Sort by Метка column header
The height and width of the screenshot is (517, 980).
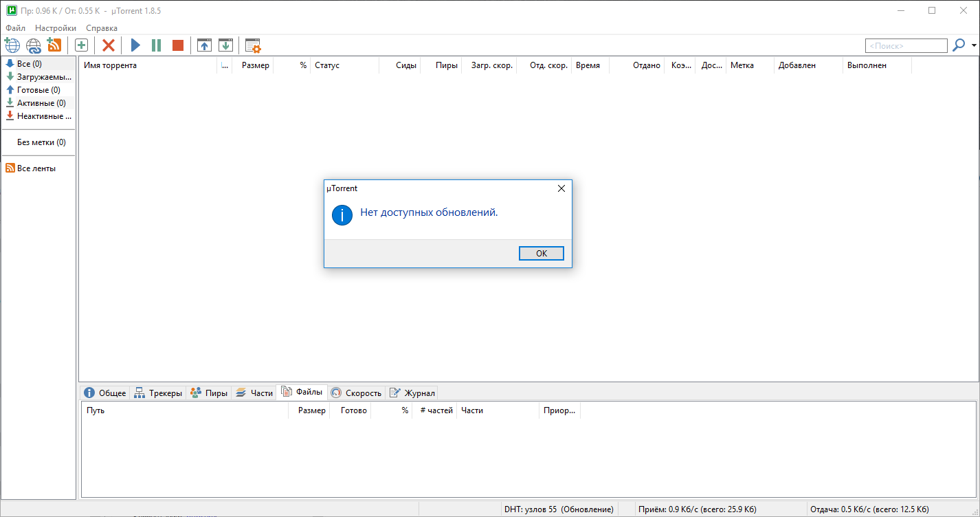pyautogui.click(x=750, y=65)
